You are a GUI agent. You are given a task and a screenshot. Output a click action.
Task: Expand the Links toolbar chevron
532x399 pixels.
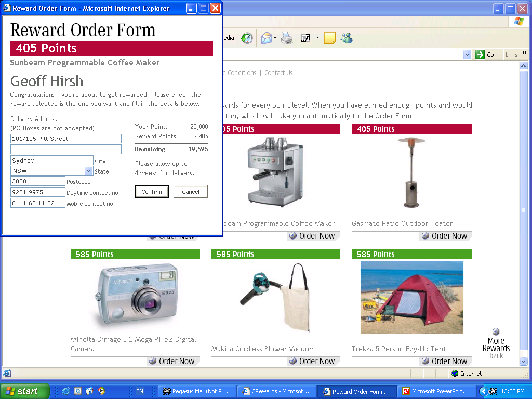[525, 52]
